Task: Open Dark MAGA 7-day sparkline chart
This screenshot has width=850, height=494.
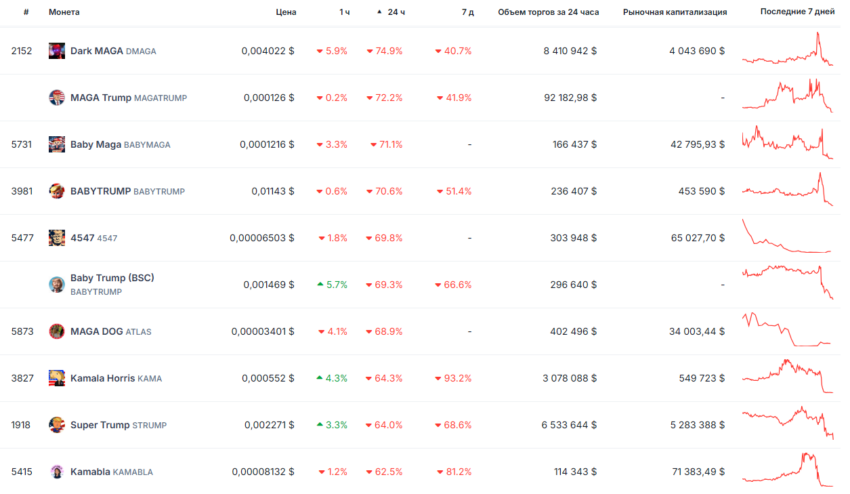Action: [787, 49]
